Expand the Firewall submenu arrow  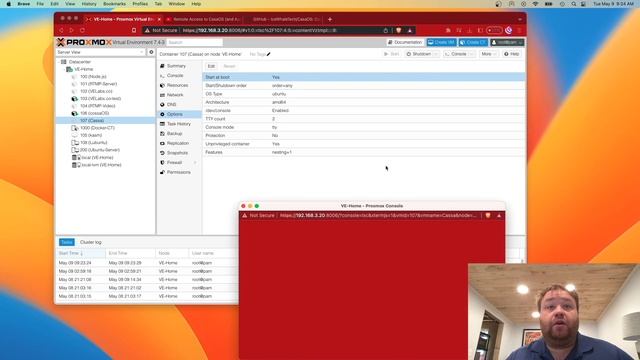tap(195, 162)
